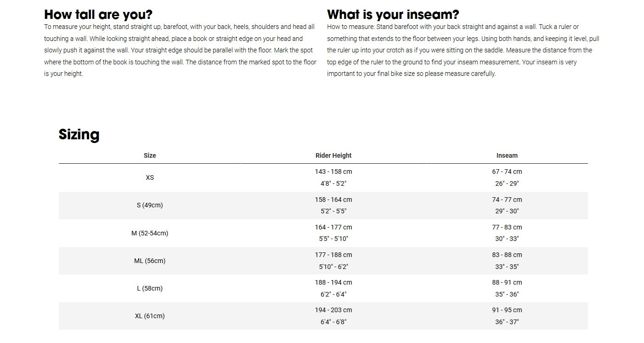Click the 164 - 177 cm rider height
The width and height of the screenshot is (644, 343).
tap(333, 227)
